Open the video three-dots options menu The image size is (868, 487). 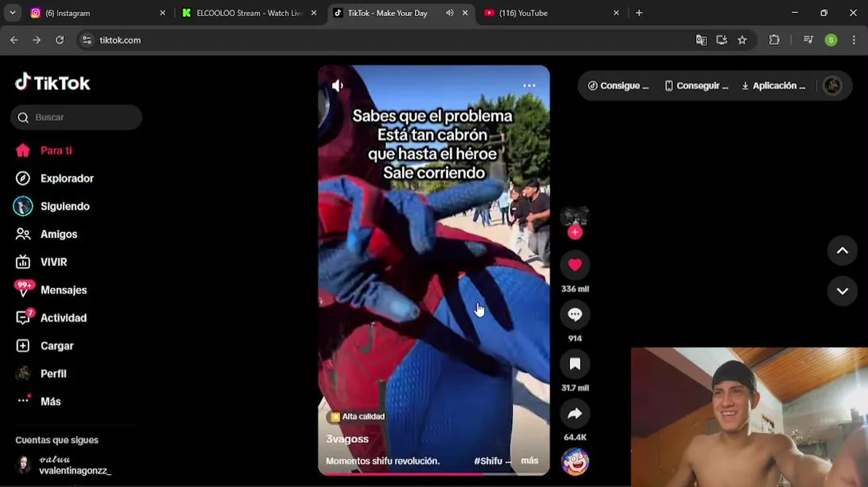(x=529, y=85)
